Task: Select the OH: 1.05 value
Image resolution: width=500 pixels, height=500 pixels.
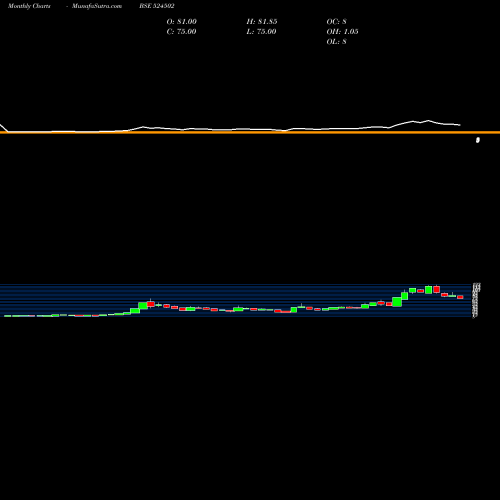Action: point(342,32)
